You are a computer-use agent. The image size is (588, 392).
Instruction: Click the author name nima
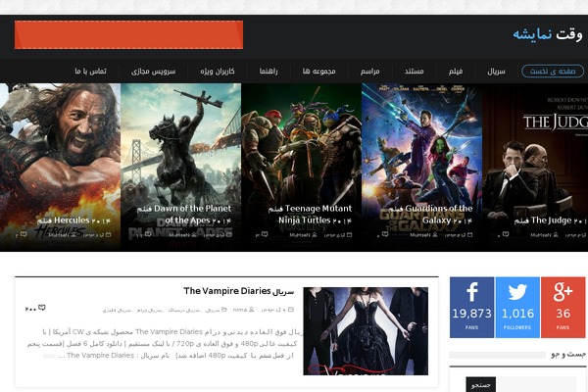point(240,310)
